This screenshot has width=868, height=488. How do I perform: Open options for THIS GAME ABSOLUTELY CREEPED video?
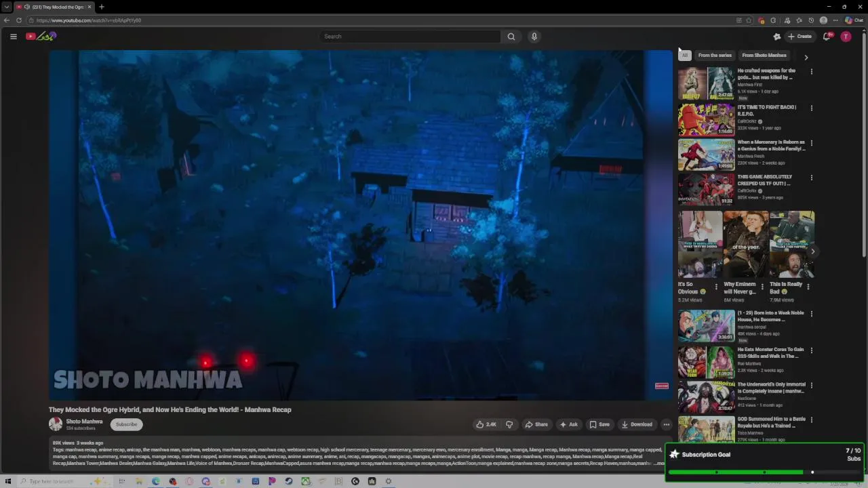point(811,178)
